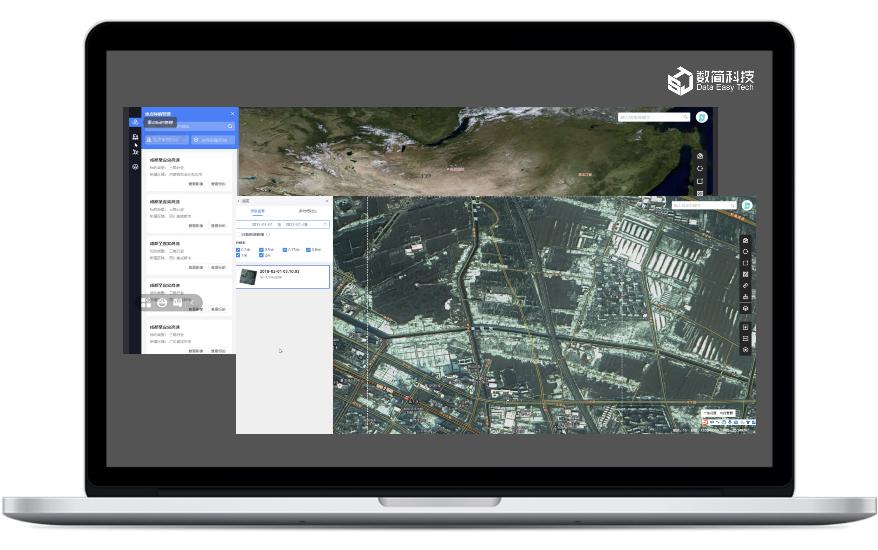The image size is (878, 550).
Task: Open the second icon in the back window's dark sidebar
Action: [x=135, y=137]
